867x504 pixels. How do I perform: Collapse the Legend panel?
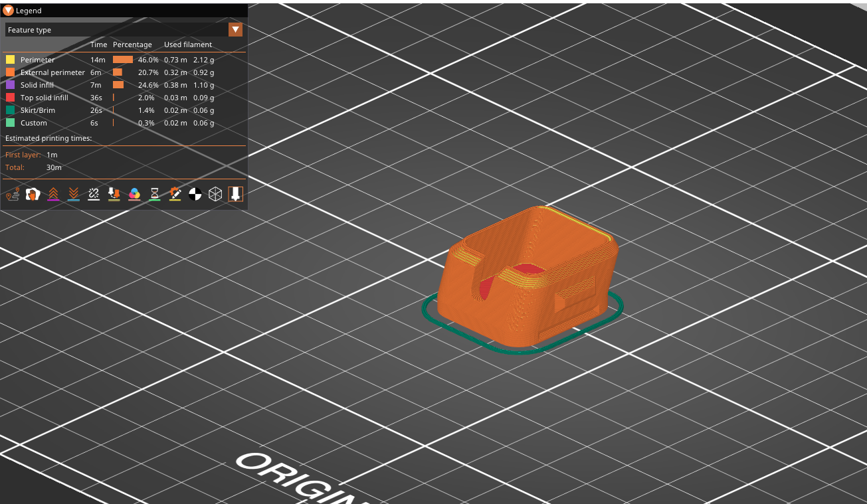[9, 11]
